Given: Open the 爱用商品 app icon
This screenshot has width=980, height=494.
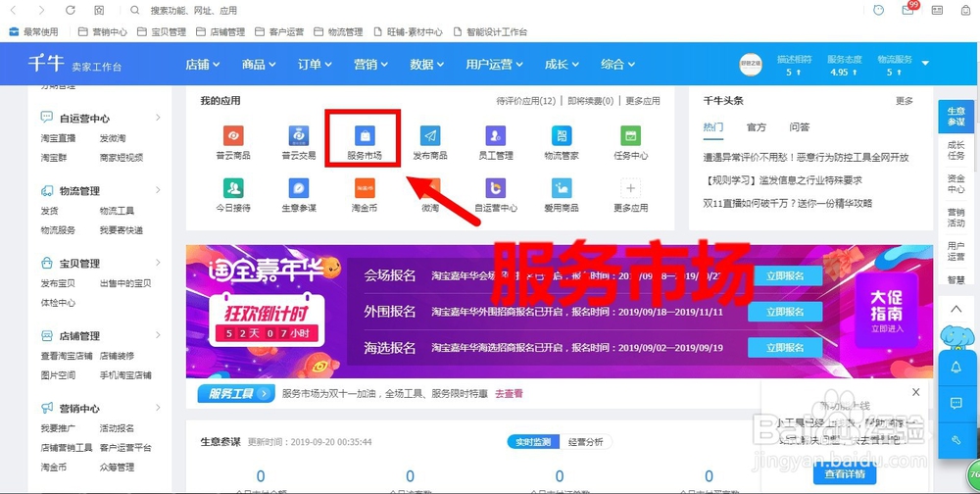Looking at the screenshot, I should point(562,187).
